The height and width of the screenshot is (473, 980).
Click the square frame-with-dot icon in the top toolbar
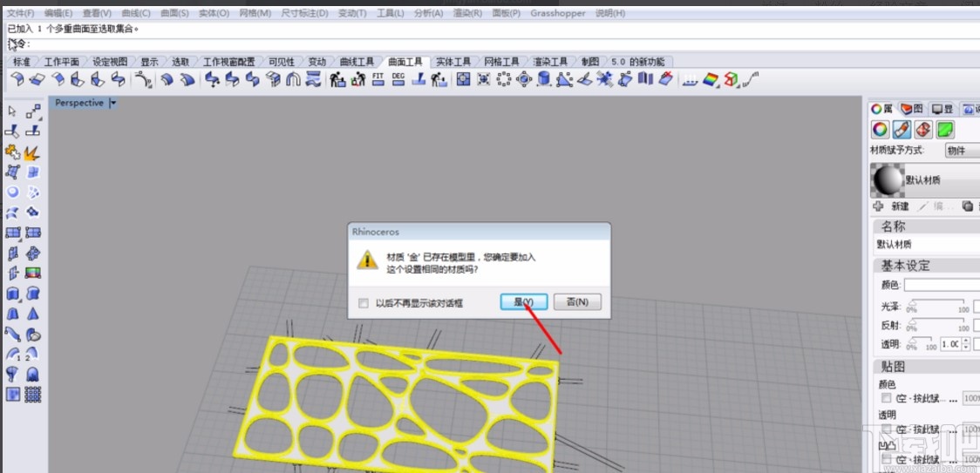coord(463,79)
